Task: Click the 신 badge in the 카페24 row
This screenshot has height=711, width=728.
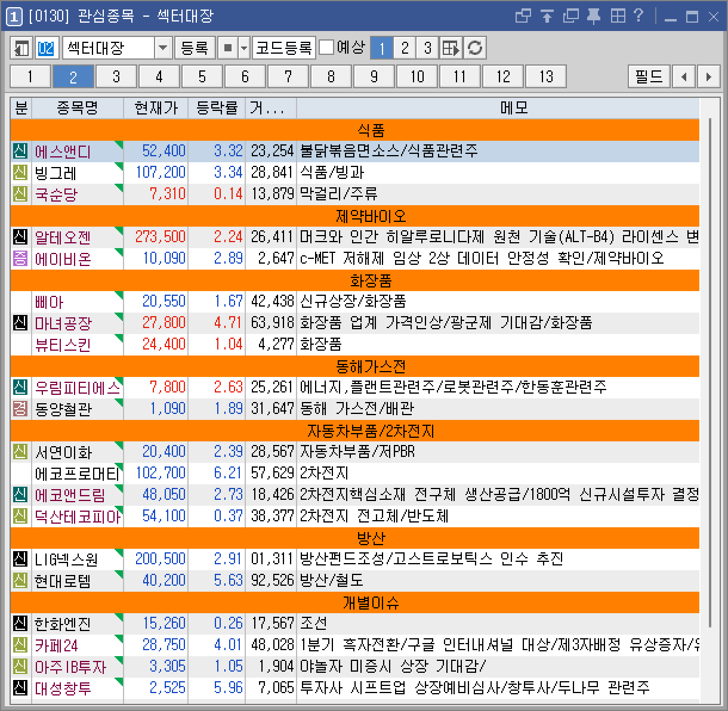Action: coord(20,645)
